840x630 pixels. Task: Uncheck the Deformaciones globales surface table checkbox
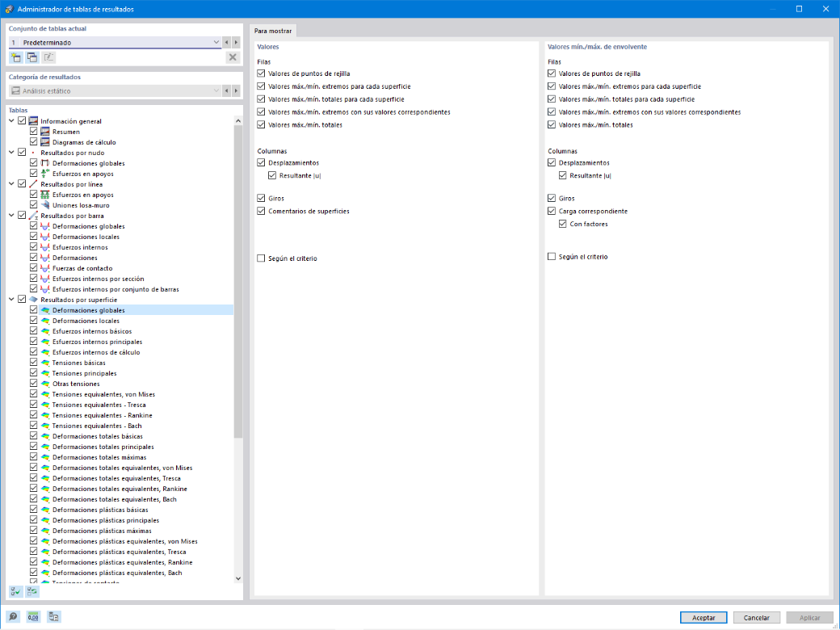33,310
